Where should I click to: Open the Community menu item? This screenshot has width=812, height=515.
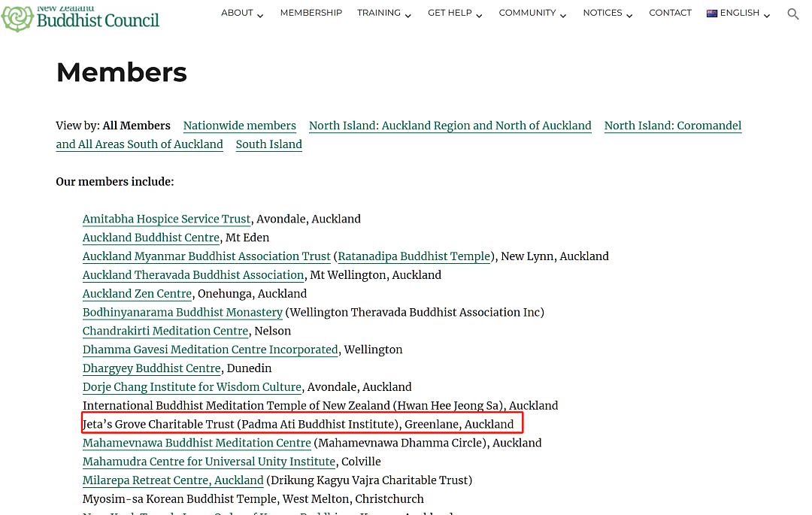[527, 13]
